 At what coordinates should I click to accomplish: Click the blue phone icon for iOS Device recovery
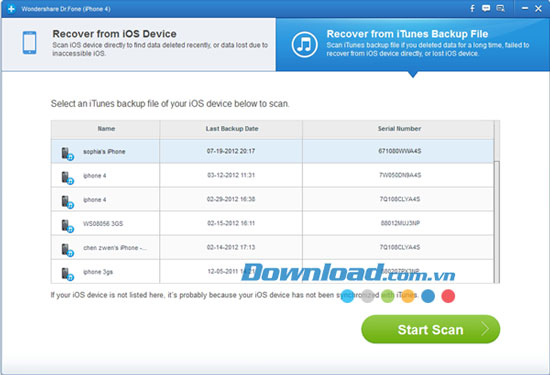coord(29,43)
